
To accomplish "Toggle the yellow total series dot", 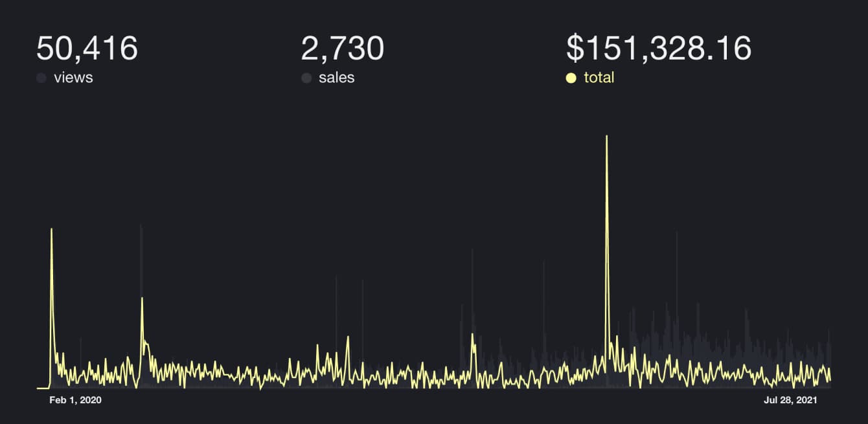I will (571, 78).
